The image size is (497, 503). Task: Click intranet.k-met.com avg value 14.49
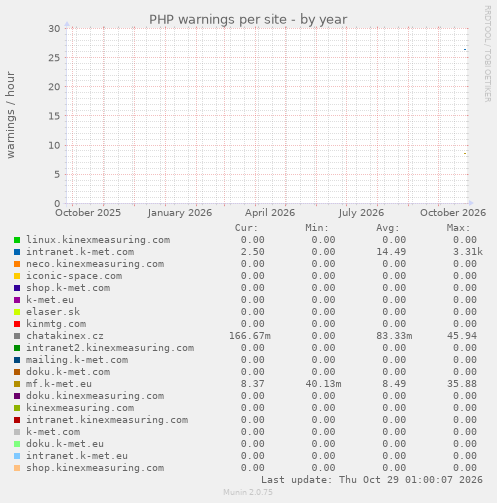391,252
